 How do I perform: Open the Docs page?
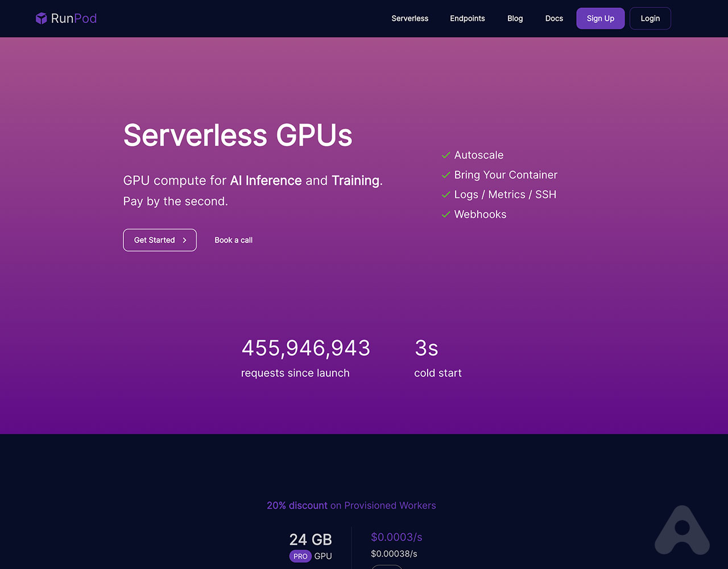tap(553, 18)
